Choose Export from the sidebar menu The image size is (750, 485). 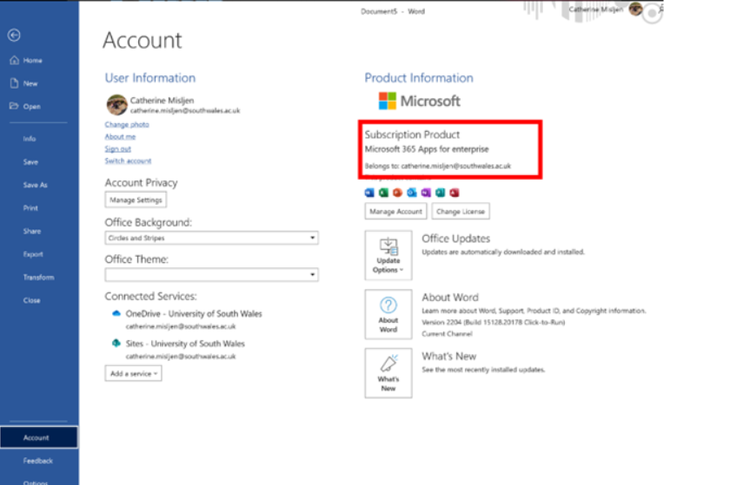[33, 254]
